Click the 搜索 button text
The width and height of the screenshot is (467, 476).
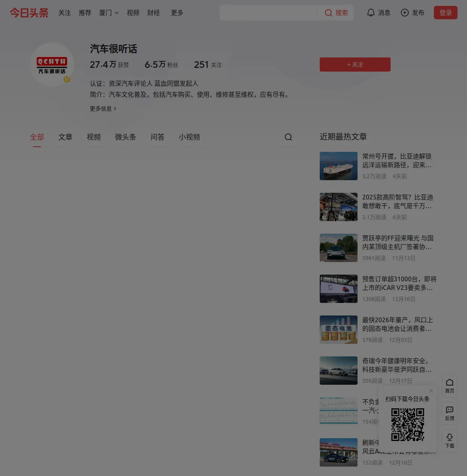click(x=342, y=13)
